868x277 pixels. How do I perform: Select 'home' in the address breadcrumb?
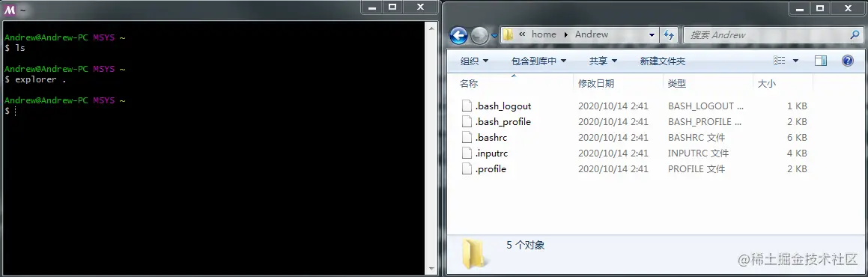click(x=544, y=34)
